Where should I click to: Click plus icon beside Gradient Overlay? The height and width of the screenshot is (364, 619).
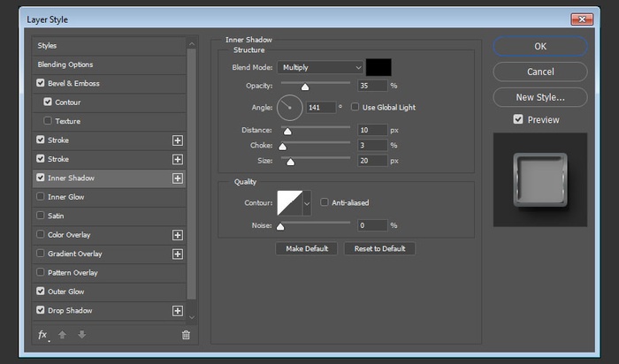click(178, 254)
